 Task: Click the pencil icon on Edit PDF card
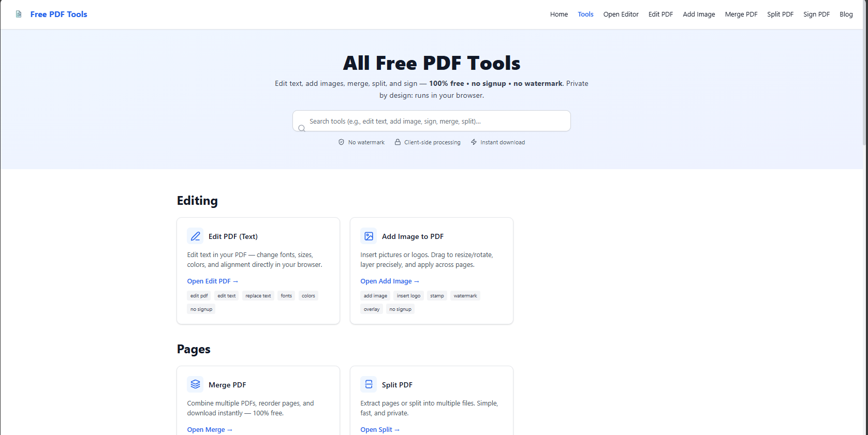click(195, 236)
